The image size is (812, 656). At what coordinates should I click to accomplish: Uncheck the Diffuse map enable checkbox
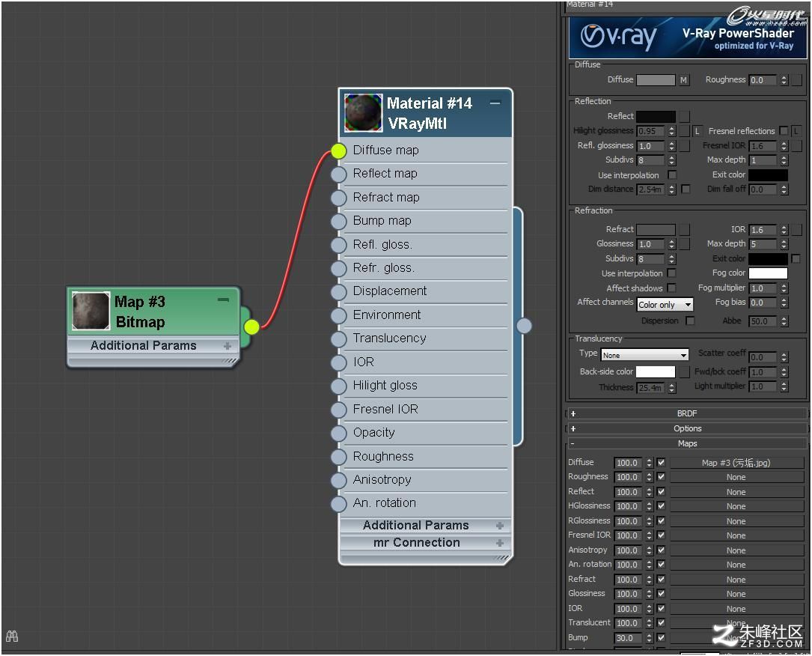click(x=662, y=462)
